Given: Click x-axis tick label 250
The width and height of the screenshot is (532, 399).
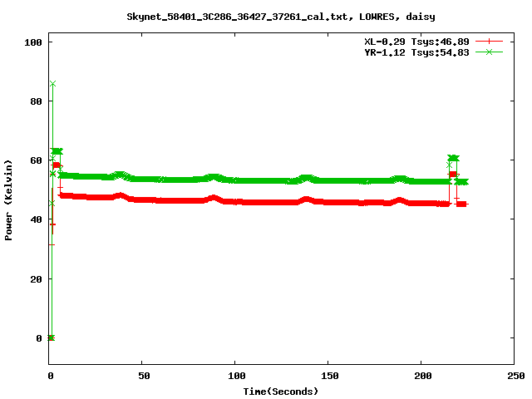Looking at the screenshot, I should tap(516, 376).
